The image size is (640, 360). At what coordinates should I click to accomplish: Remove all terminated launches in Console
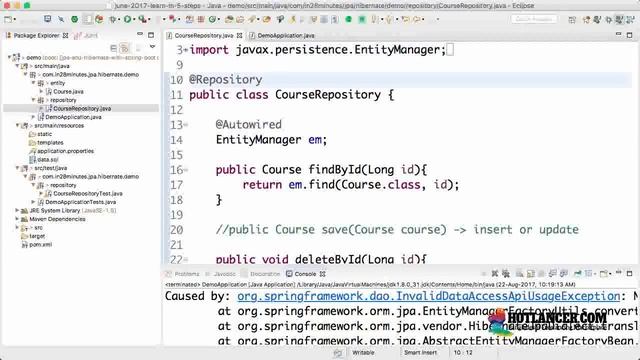[506, 273]
